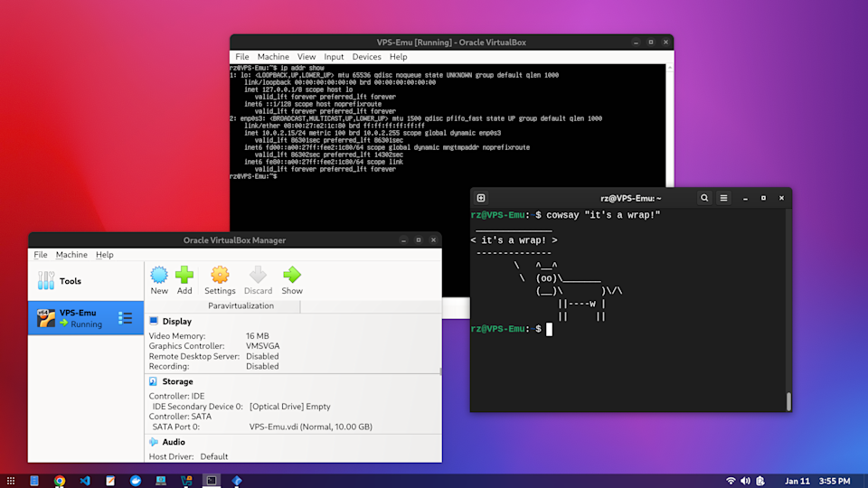Open VS Code from the taskbar
The width and height of the screenshot is (868, 488).
click(x=85, y=481)
